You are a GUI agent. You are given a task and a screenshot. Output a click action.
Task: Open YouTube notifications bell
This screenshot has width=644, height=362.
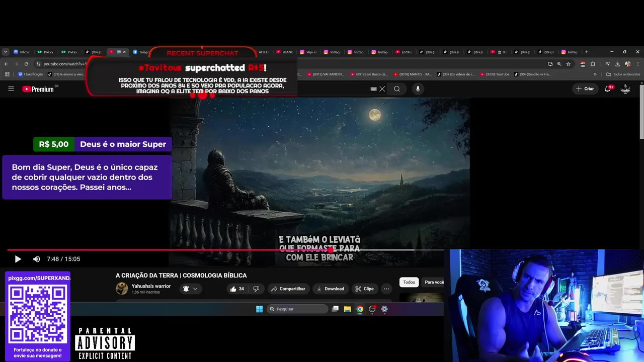point(609,88)
